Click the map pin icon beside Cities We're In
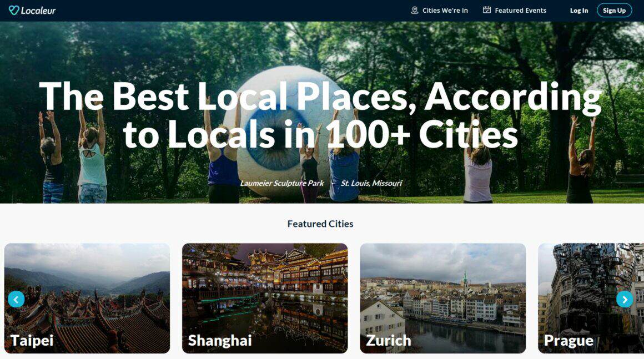 pyautogui.click(x=414, y=10)
